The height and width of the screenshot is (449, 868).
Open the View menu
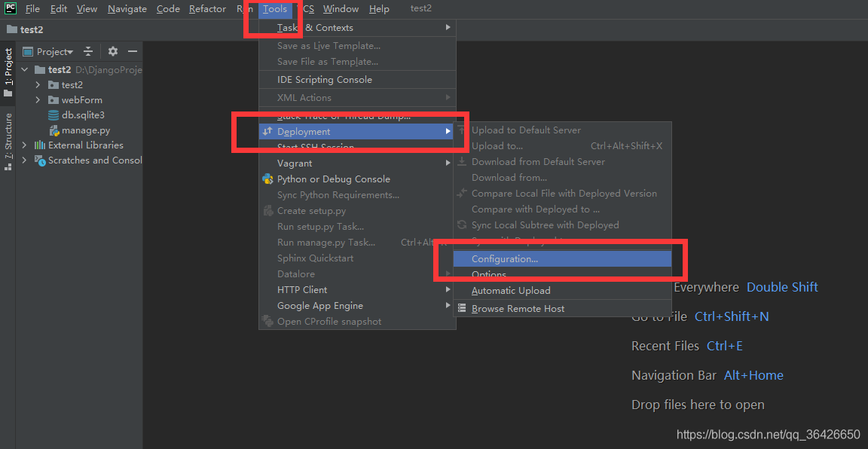click(87, 9)
